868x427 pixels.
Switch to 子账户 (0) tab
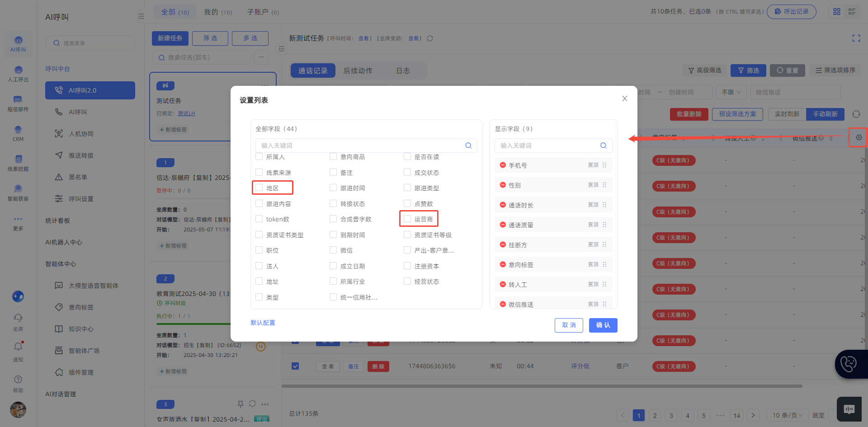(263, 12)
